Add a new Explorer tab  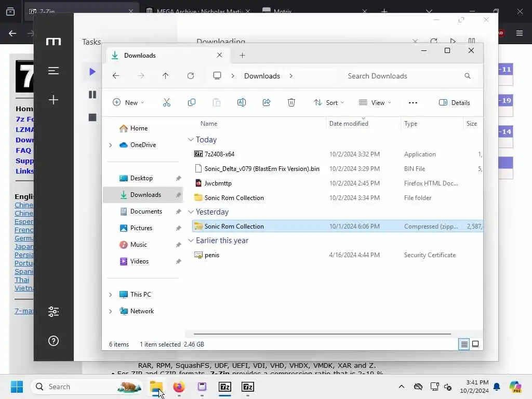242,55
